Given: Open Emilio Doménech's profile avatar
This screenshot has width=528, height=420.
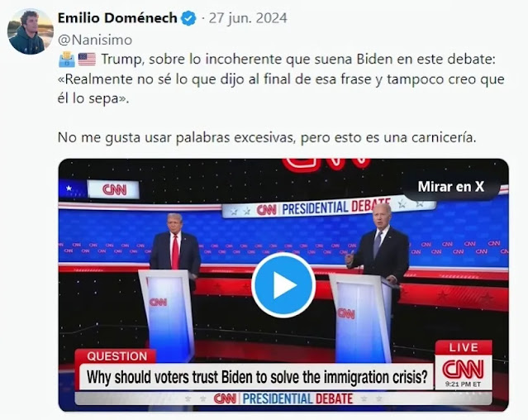Looking at the screenshot, I should [x=31, y=31].
